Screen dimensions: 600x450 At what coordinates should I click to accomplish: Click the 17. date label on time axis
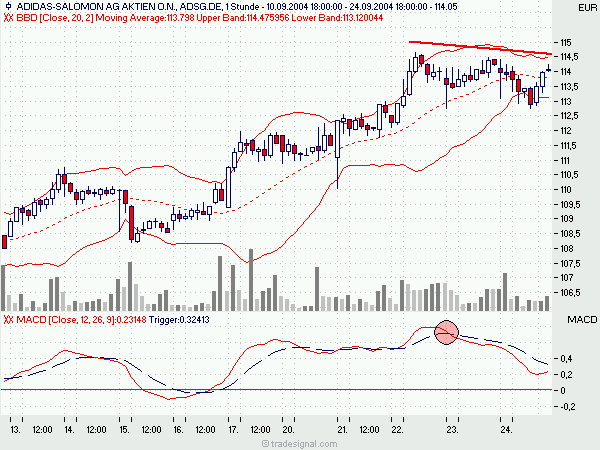coord(233,430)
